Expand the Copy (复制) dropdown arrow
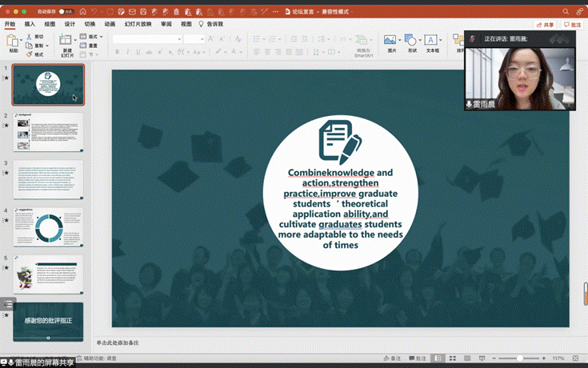This screenshot has width=588, height=368. coord(48,46)
